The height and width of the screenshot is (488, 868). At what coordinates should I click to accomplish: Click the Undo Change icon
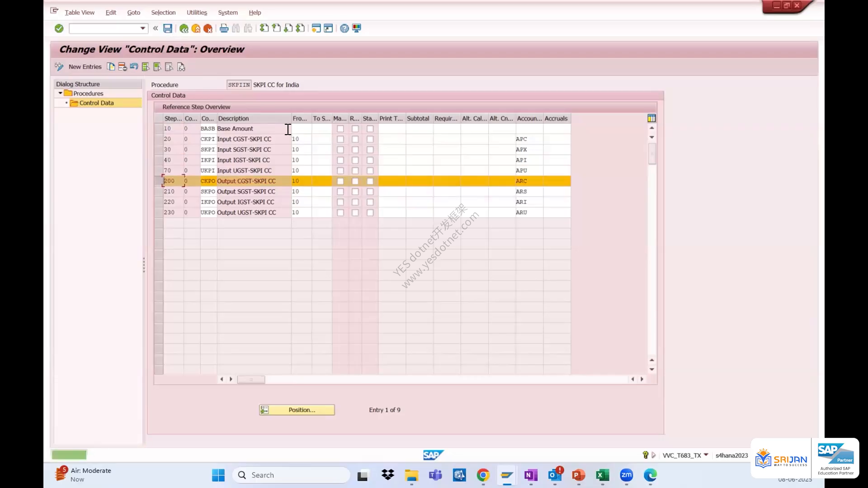[134, 67]
